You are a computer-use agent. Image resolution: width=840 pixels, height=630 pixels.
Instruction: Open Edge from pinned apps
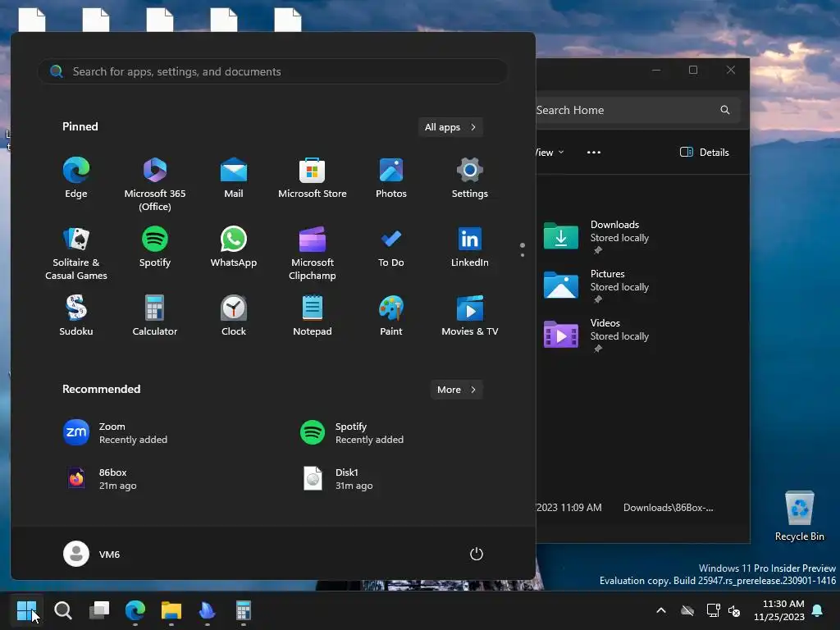click(x=76, y=178)
